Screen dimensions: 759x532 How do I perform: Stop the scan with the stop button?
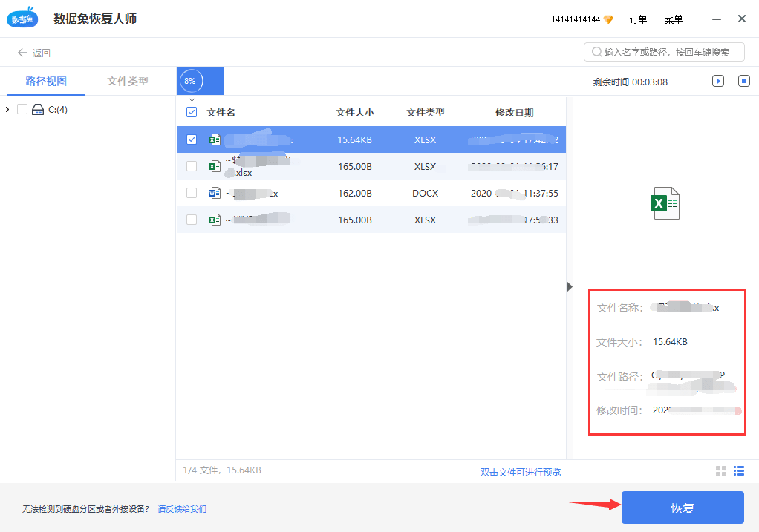744,81
